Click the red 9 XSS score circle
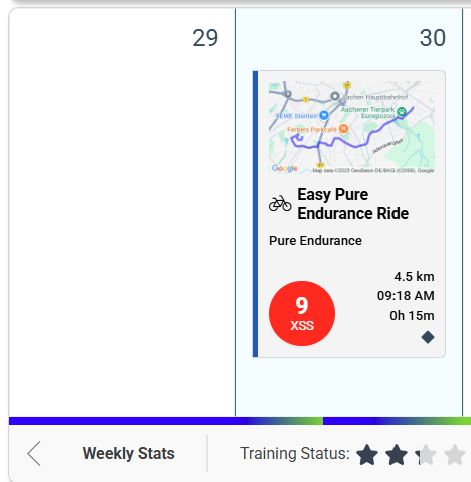 coord(302,313)
